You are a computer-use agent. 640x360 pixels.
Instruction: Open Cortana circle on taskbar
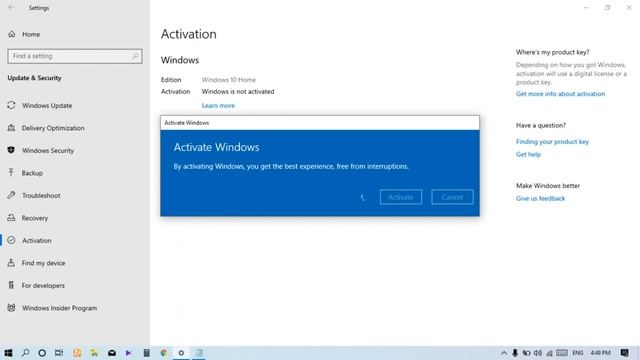[x=42, y=353]
